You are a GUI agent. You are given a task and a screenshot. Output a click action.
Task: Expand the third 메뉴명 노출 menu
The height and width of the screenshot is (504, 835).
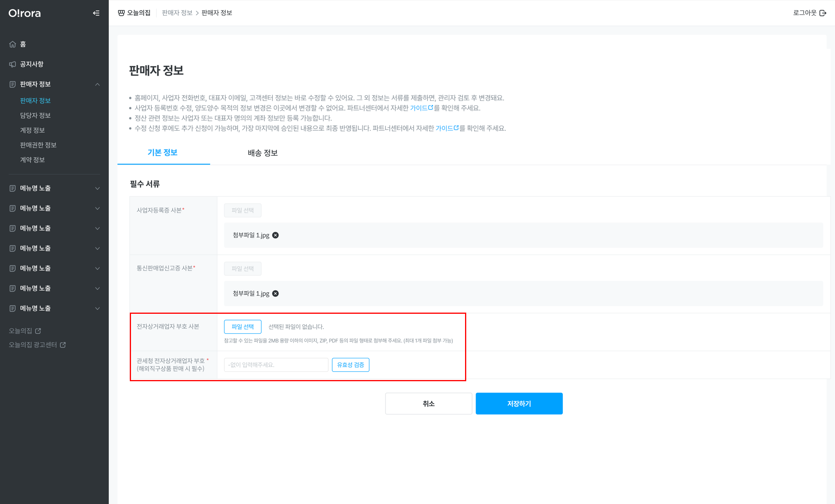[x=97, y=228]
